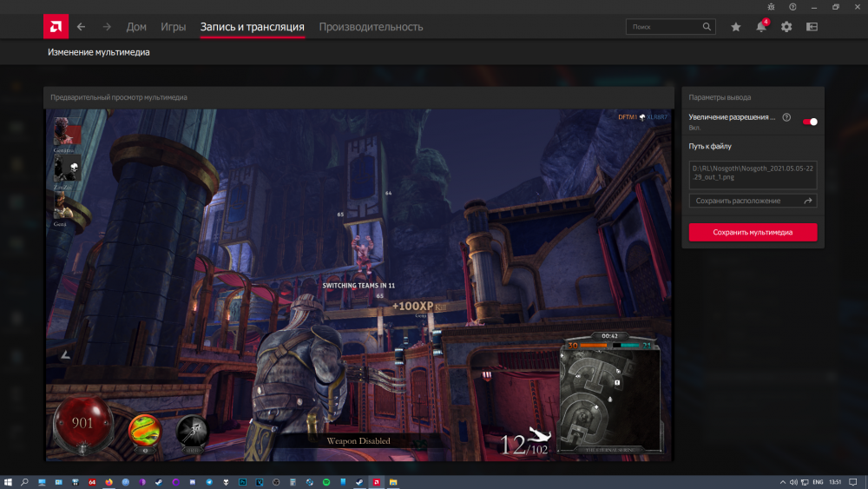Image resolution: width=868 pixels, height=489 pixels.
Task: Open help question mark in title bar
Action: [x=792, y=7]
